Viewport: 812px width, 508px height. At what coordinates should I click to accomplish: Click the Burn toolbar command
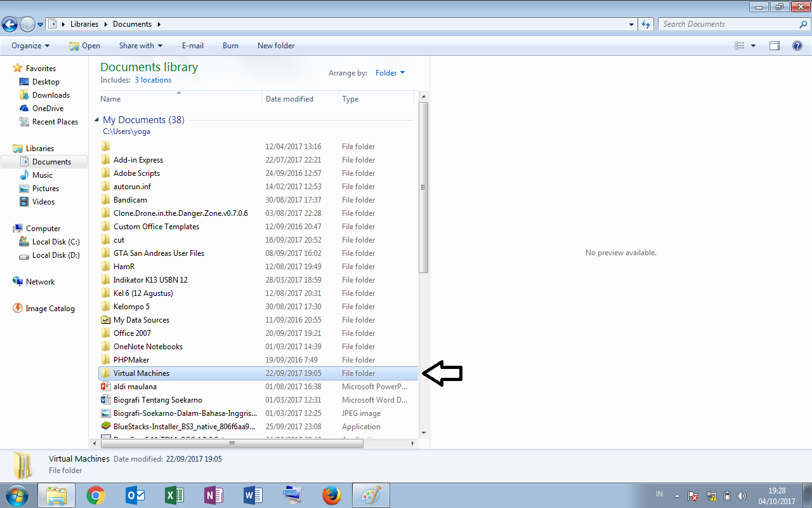point(230,45)
